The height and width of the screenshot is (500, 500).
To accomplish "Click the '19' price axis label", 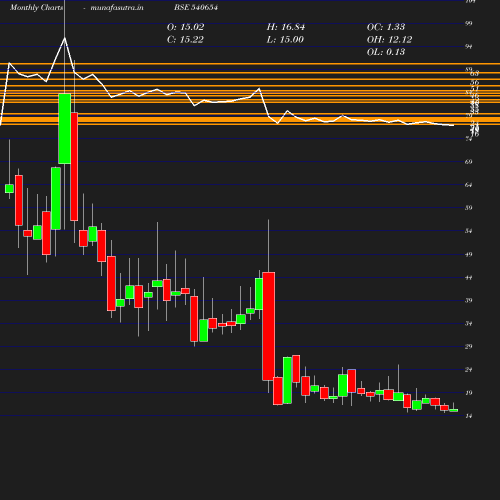I will (x=469, y=393).
